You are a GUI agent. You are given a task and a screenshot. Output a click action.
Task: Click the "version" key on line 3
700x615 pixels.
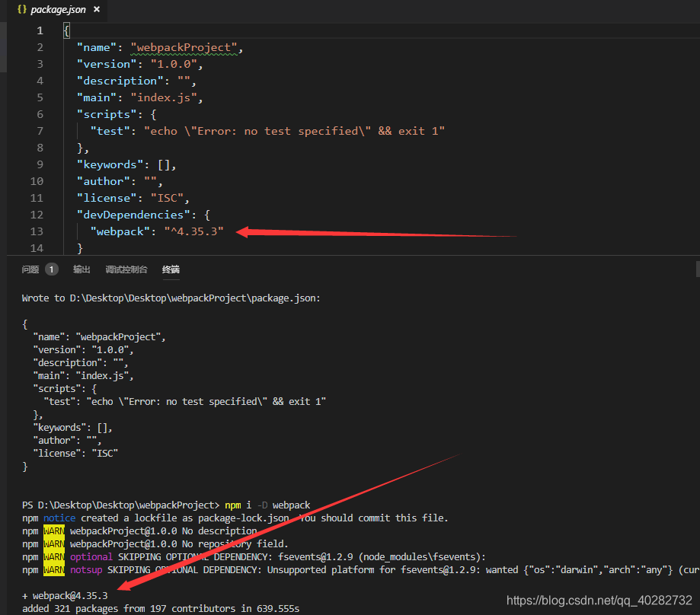pos(107,64)
